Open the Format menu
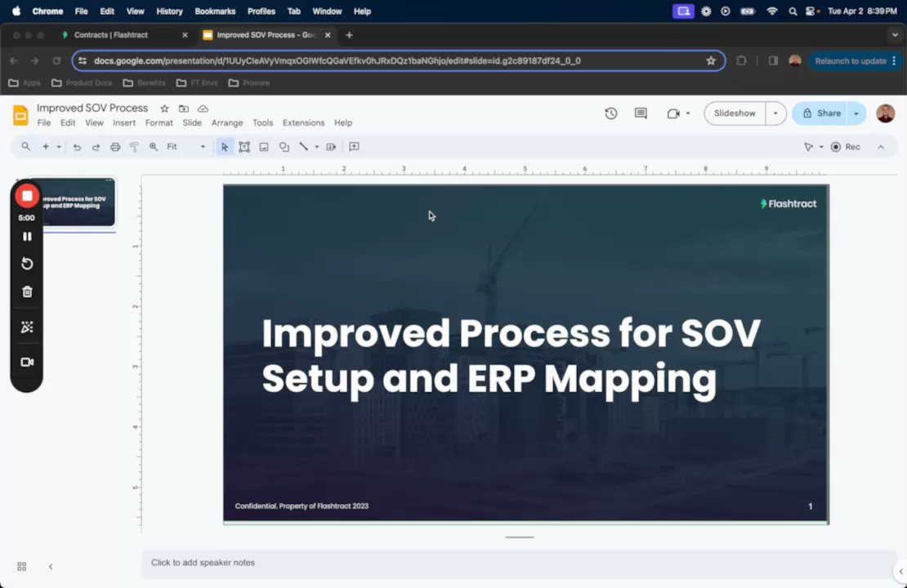The width and height of the screenshot is (907, 588). tap(159, 122)
